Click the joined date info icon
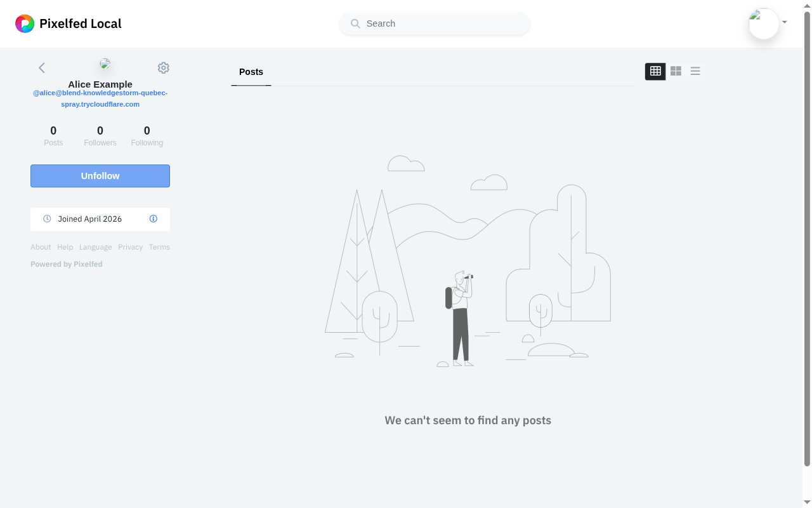This screenshot has height=508, width=812. (x=154, y=219)
